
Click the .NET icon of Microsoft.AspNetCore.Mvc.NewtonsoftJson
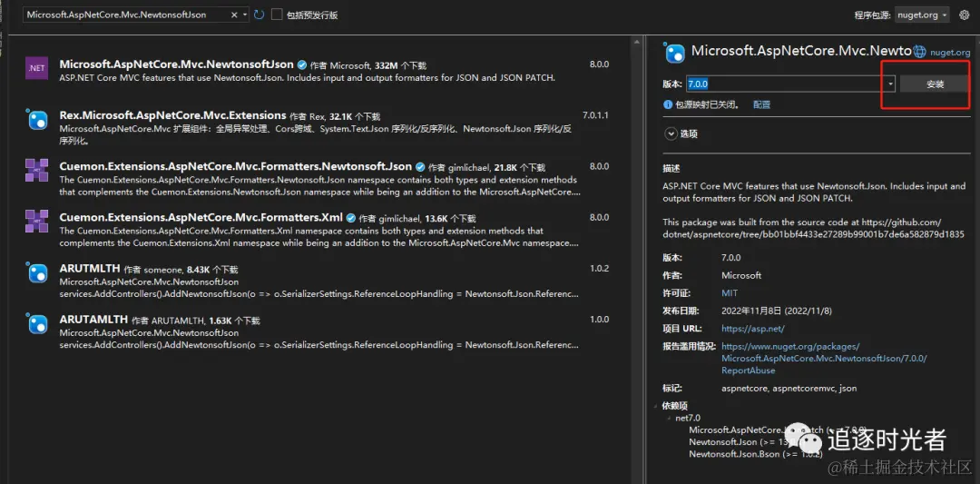coord(36,67)
